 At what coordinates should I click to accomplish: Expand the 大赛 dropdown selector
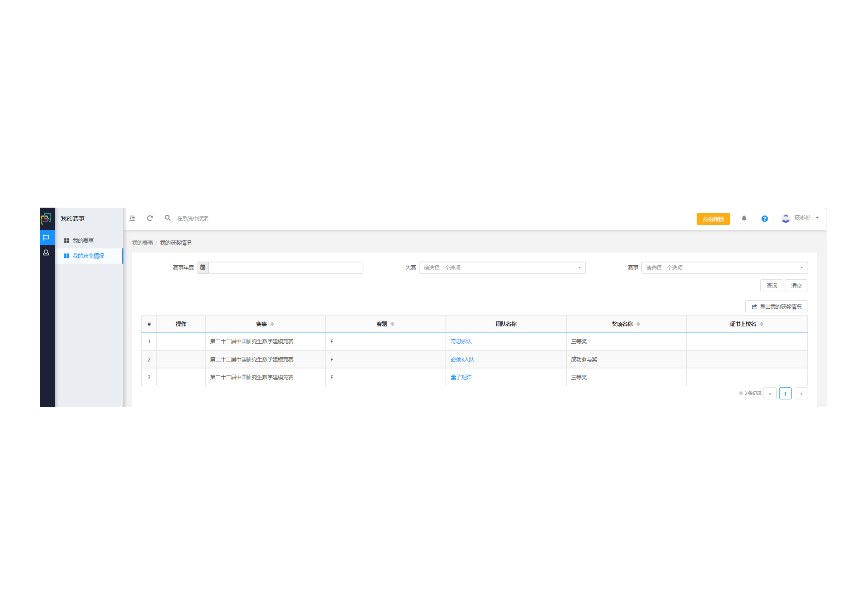coord(502,268)
